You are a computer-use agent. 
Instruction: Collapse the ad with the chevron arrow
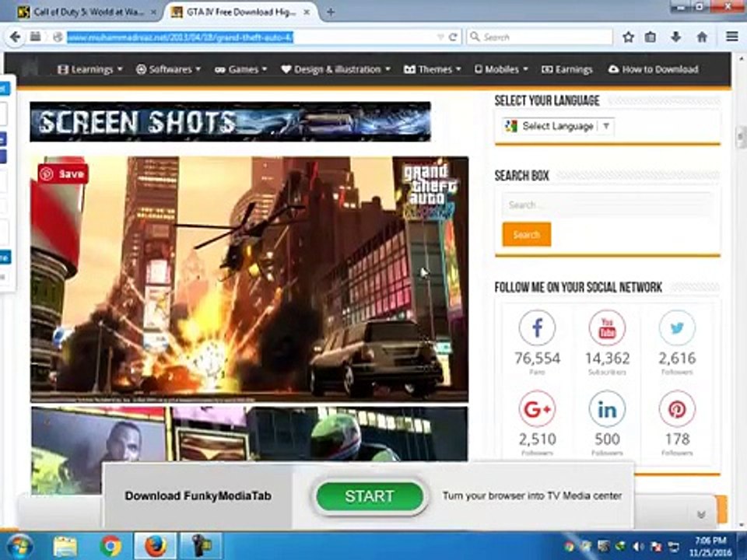click(701, 515)
